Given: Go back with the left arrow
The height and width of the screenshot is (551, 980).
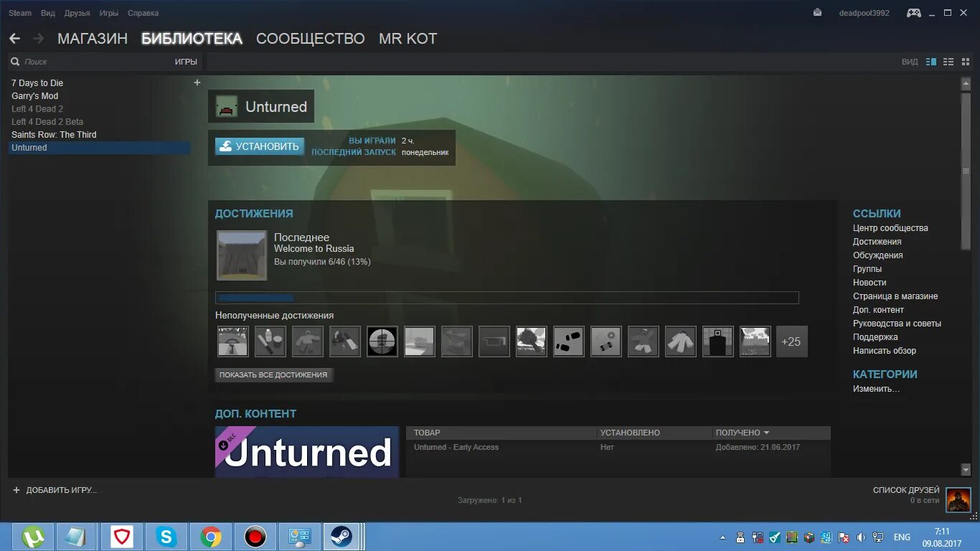Looking at the screenshot, I should tap(14, 39).
